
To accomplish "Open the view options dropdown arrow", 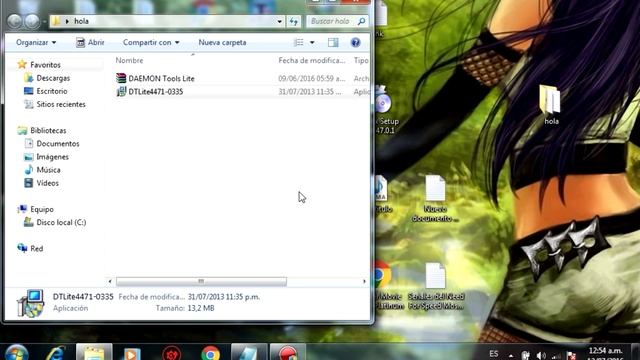I will coord(312,42).
